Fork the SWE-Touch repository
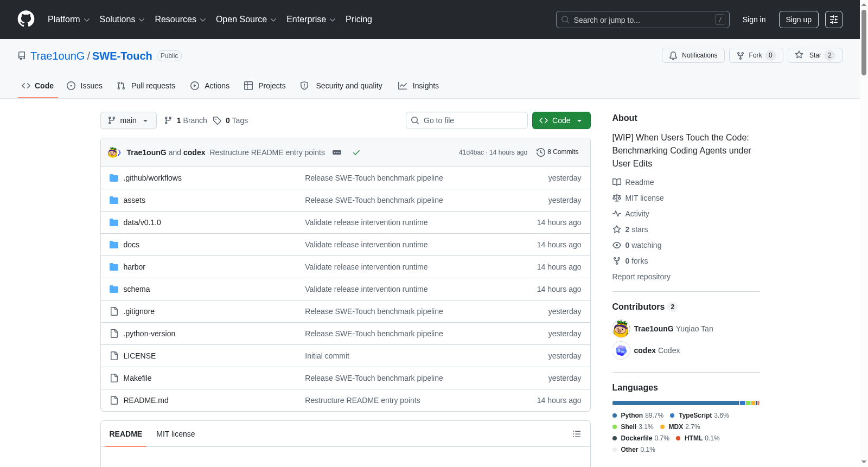 [x=756, y=55]
